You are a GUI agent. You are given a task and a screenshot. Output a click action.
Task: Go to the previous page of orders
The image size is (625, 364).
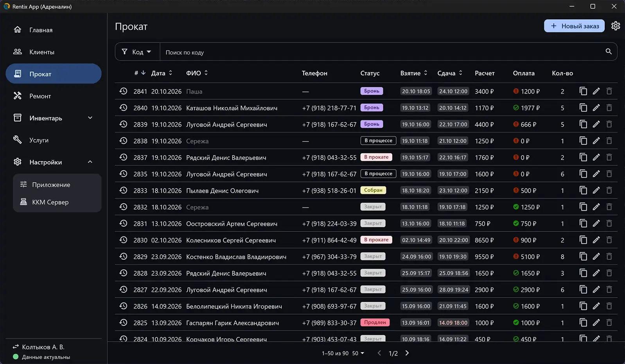[379, 353]
